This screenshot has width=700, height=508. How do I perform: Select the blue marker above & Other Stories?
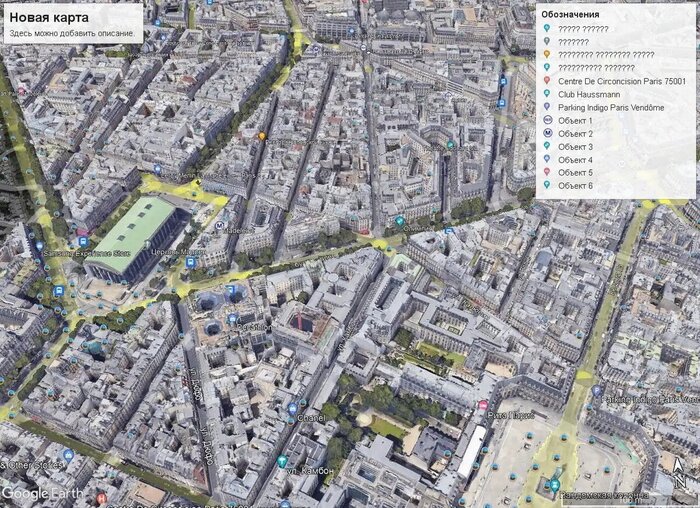(x=68, y=455)
